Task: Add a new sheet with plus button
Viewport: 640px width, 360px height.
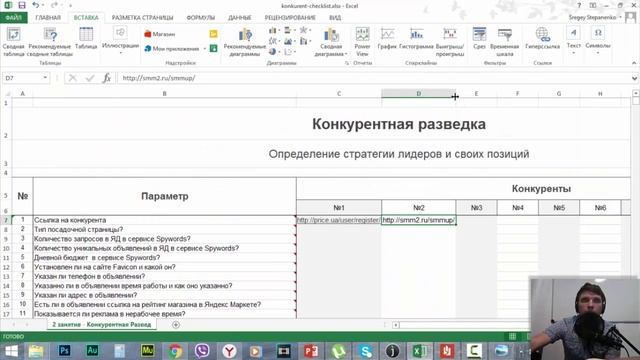Action: pos(176,325)
